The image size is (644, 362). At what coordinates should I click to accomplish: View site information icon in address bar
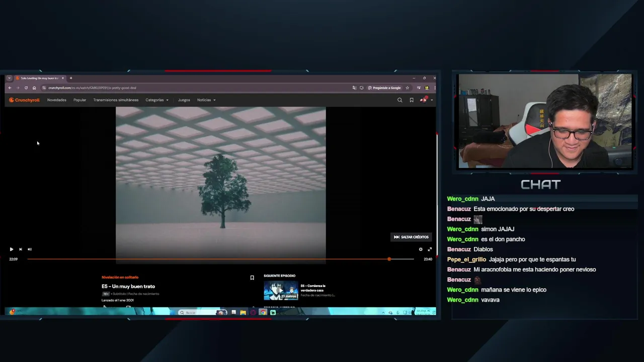click(44, 88)
